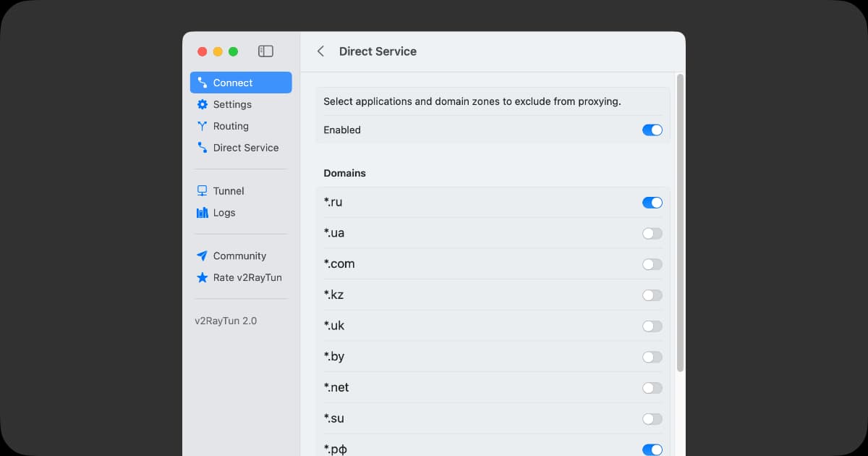Enable the *.com domain toggle

pyautogui.click(x=652, y=264)
